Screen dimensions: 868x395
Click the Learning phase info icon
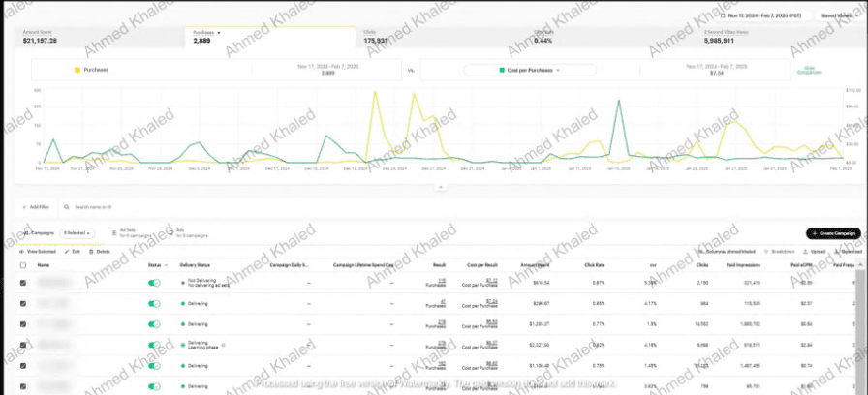(x=223, y=345)
